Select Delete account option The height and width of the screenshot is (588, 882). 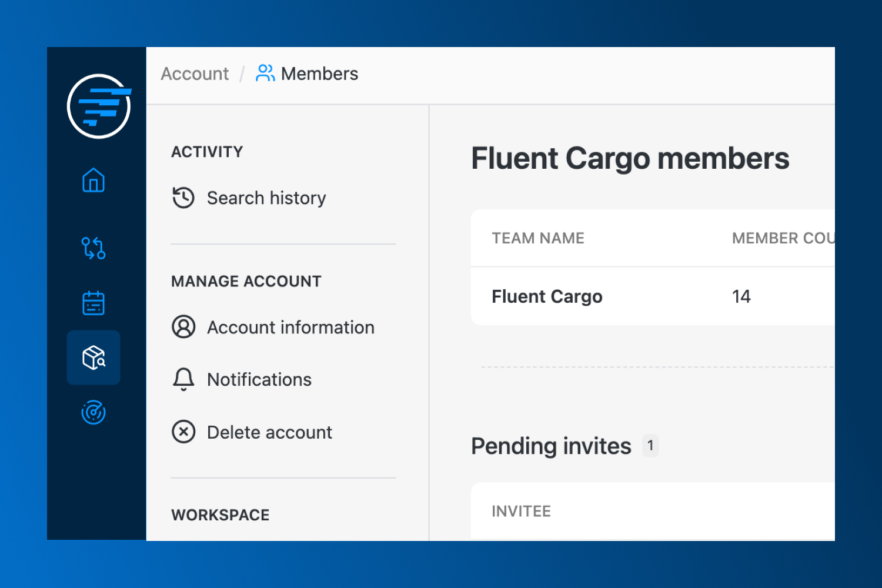[269, 432]
